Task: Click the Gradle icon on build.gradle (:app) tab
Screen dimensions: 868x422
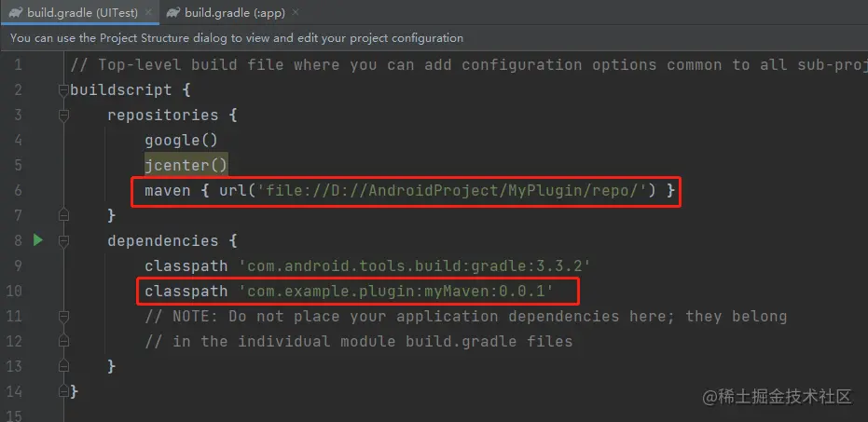Action: click(173, 12)
